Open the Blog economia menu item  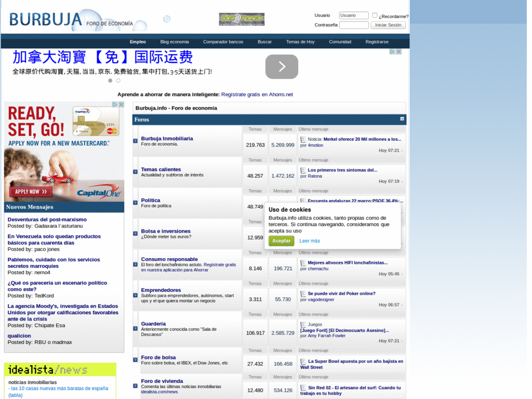[x=175, y=42]
